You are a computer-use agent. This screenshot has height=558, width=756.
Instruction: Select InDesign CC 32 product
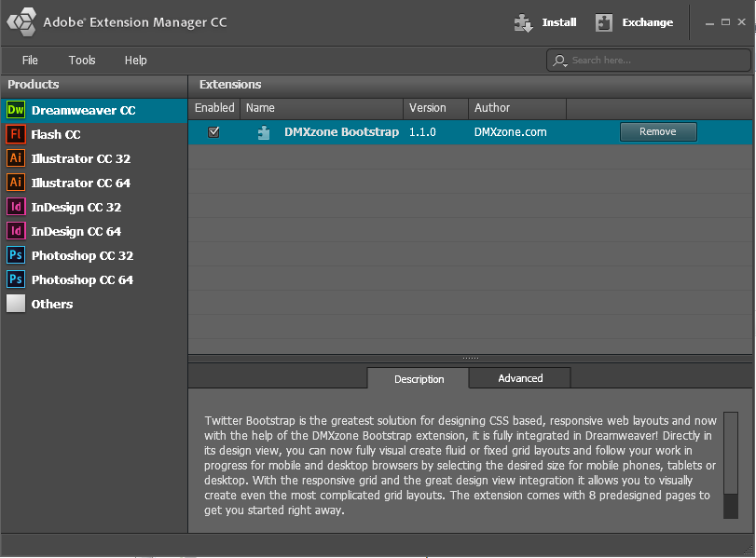pyautogui.click(x=94, y=207)
